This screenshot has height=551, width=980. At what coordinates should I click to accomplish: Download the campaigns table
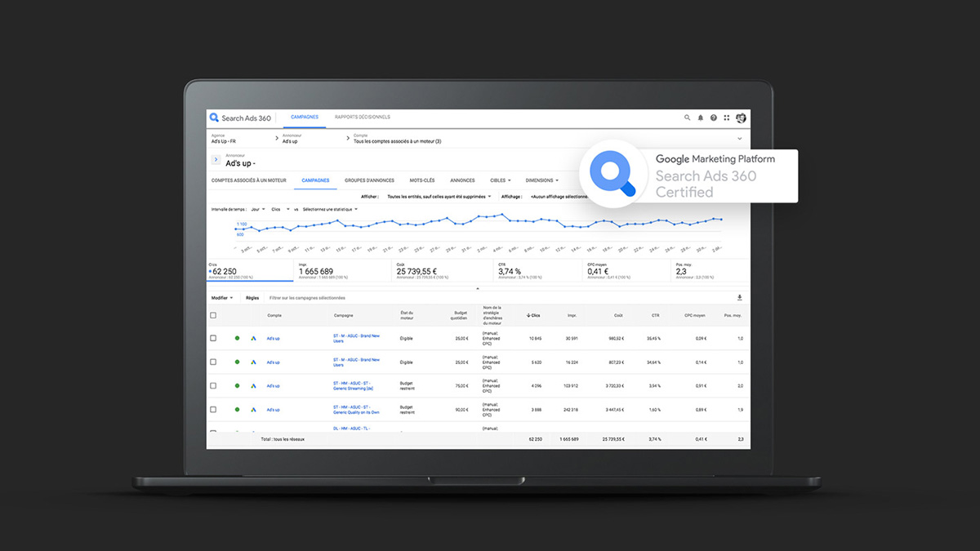coord(740,298)
